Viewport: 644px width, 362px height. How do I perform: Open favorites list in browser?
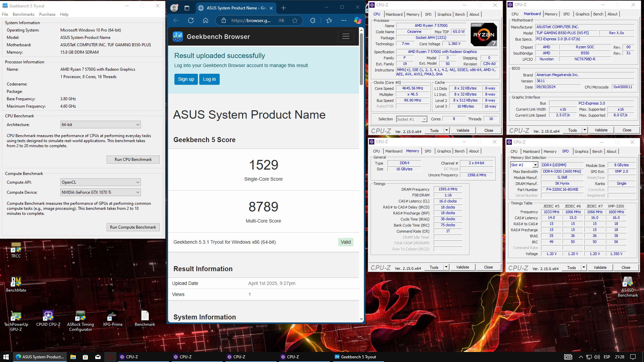[x=329, y=20]
